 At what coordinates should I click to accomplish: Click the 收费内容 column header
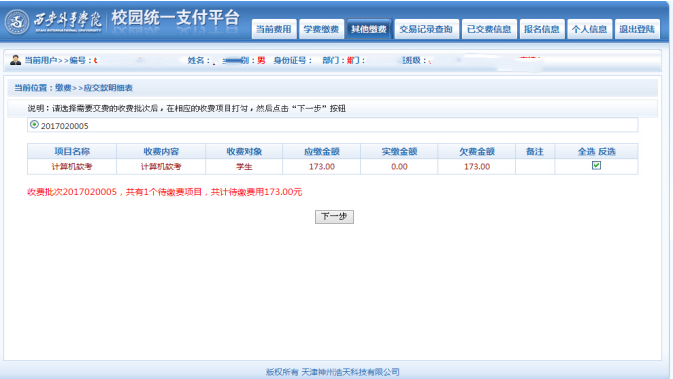click(x=161, y=152)
